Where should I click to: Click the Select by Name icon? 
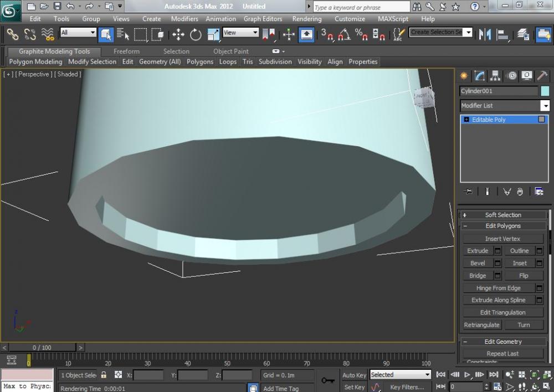coord(123,35)
